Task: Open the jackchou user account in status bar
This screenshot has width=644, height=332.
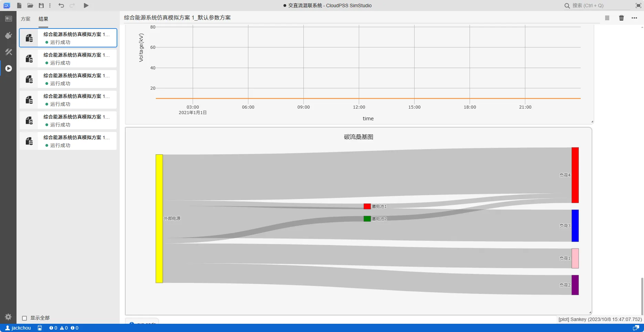Action: (18, 328)
